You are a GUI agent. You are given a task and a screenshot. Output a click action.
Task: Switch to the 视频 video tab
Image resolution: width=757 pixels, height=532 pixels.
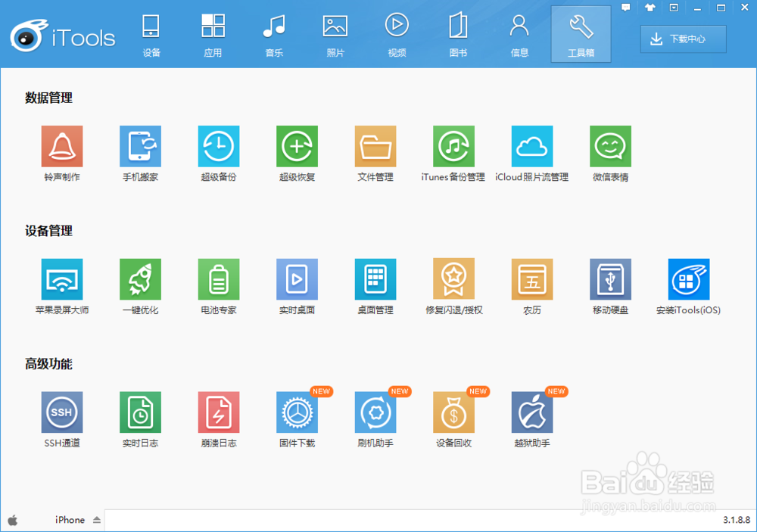click(x=397, y=35)
